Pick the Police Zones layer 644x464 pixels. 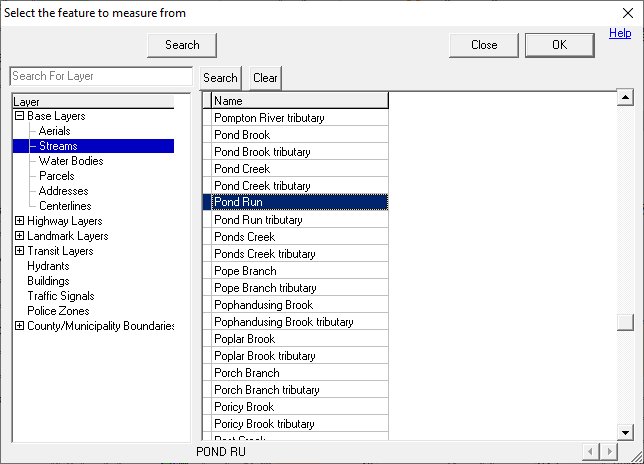tap(59, 311)
